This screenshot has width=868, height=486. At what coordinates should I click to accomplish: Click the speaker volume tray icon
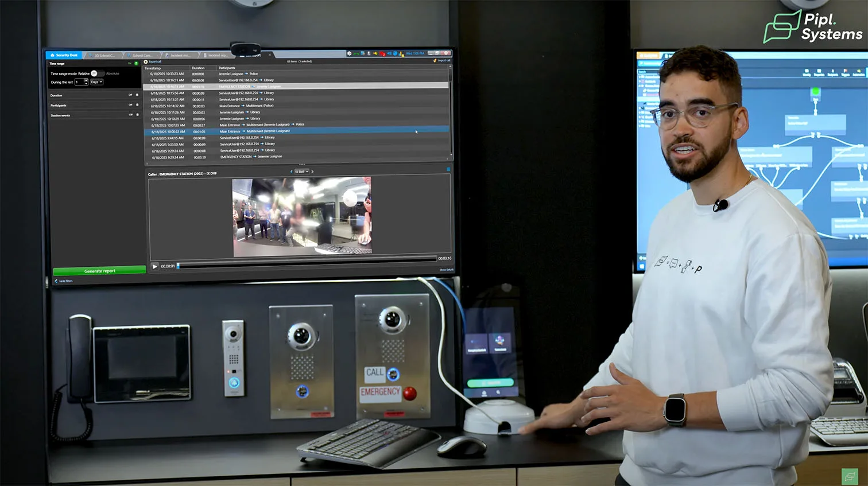(x=389, y=53)
